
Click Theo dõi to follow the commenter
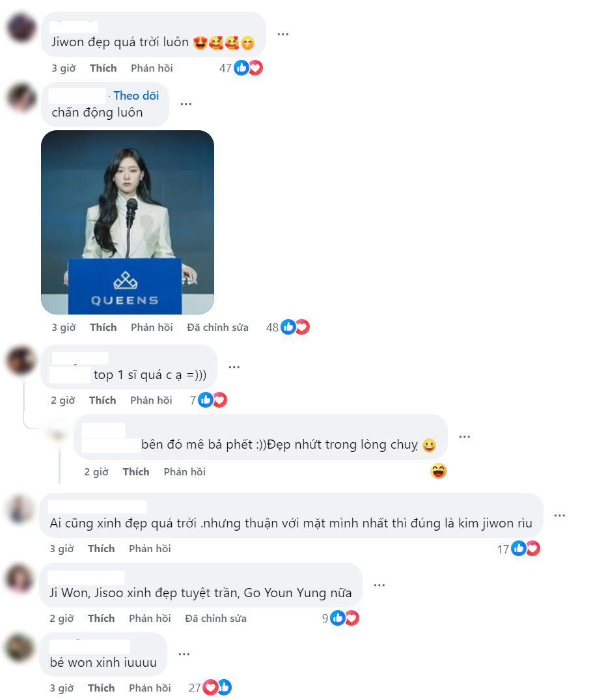click(x=136, y=96)
